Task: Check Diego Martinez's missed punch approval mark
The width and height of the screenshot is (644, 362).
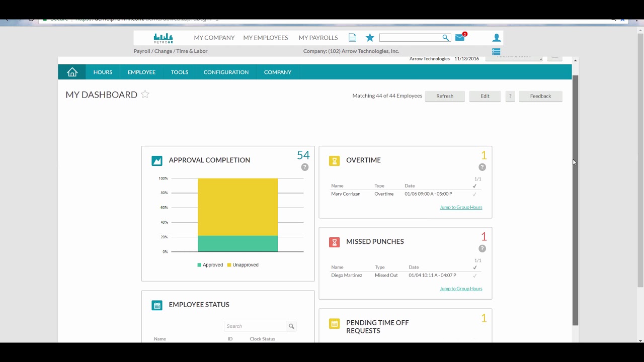Action: pos(474,276)
